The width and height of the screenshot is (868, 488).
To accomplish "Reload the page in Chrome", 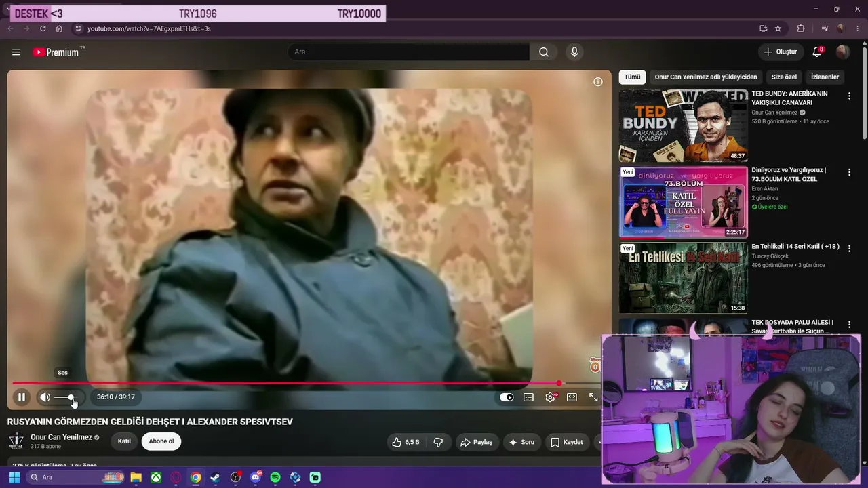I will click(43, 28).
